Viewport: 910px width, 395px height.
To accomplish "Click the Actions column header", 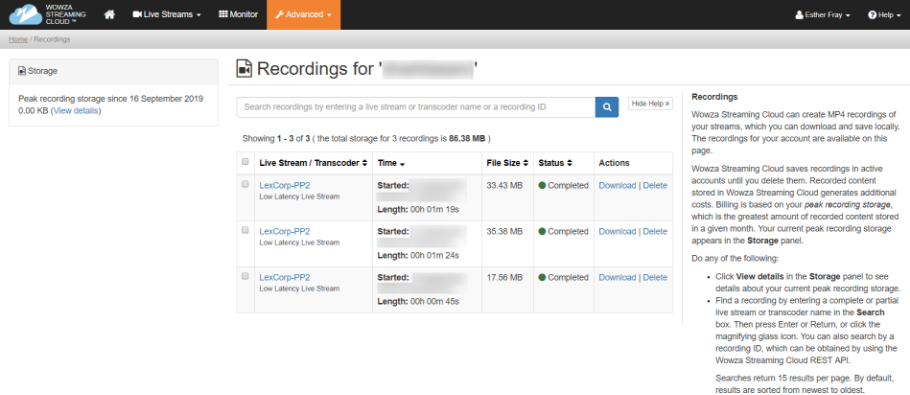I will [x=614, y=163].
